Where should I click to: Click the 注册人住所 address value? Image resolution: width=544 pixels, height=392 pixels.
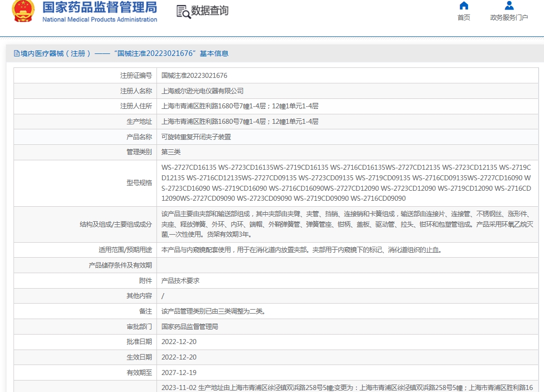click(x=239, y=106)
